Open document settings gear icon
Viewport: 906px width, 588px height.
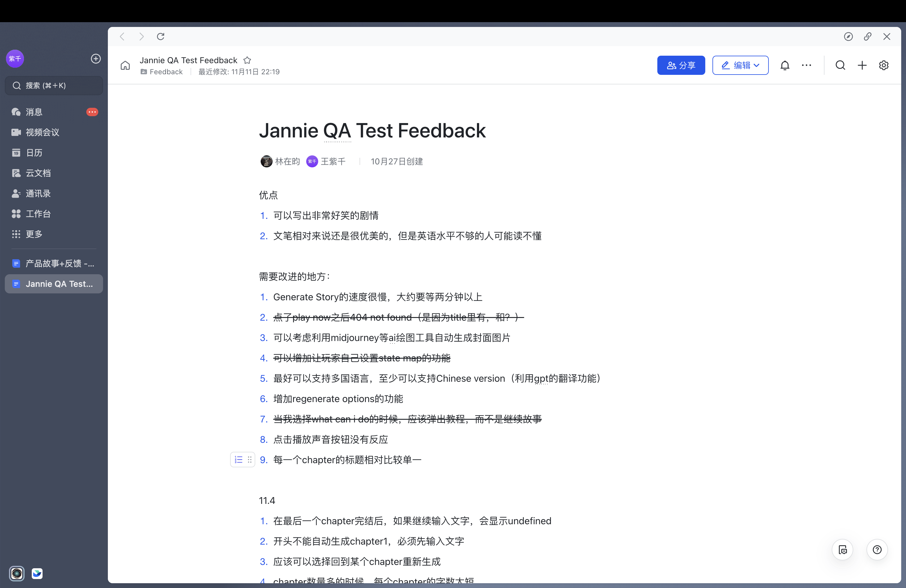click(x=884, y=66)
